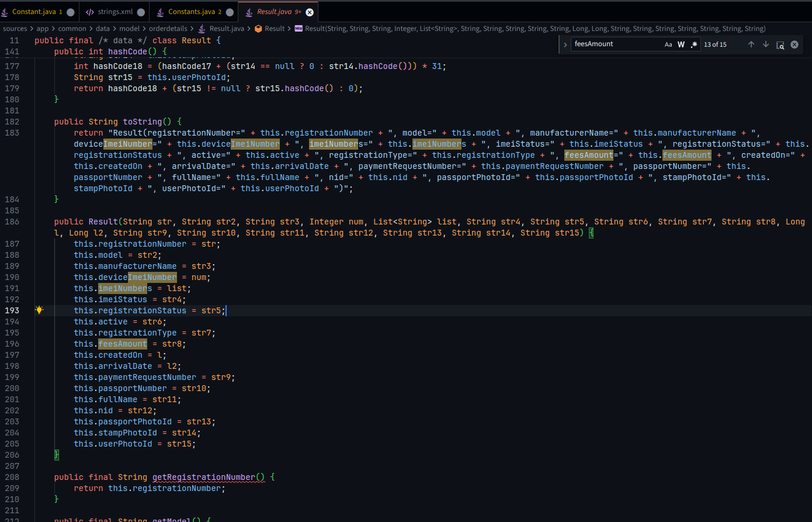The height and width of the screenshot is (522, 812).
Task: Switch to the Constants.java tab
Action: [194, 12]
